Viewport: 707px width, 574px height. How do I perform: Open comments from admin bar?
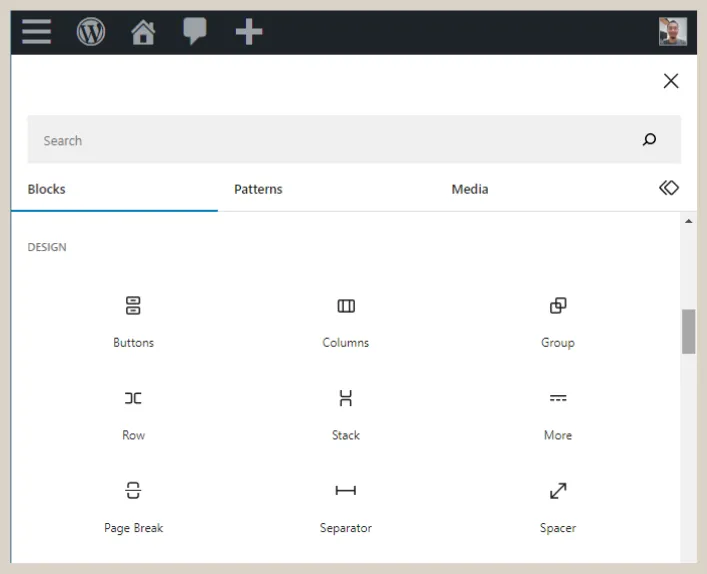(195, 32)
